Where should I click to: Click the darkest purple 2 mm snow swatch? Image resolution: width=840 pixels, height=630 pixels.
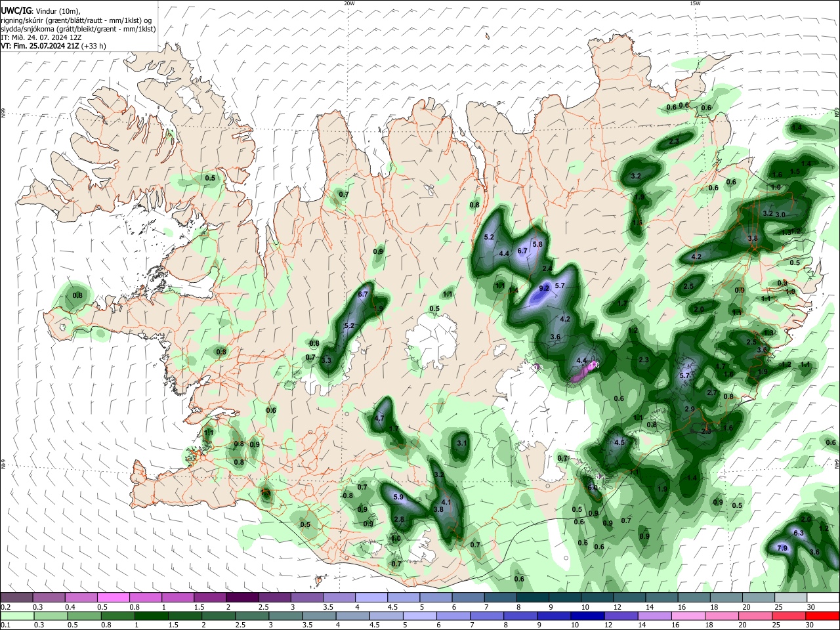[x=242, y=597]
